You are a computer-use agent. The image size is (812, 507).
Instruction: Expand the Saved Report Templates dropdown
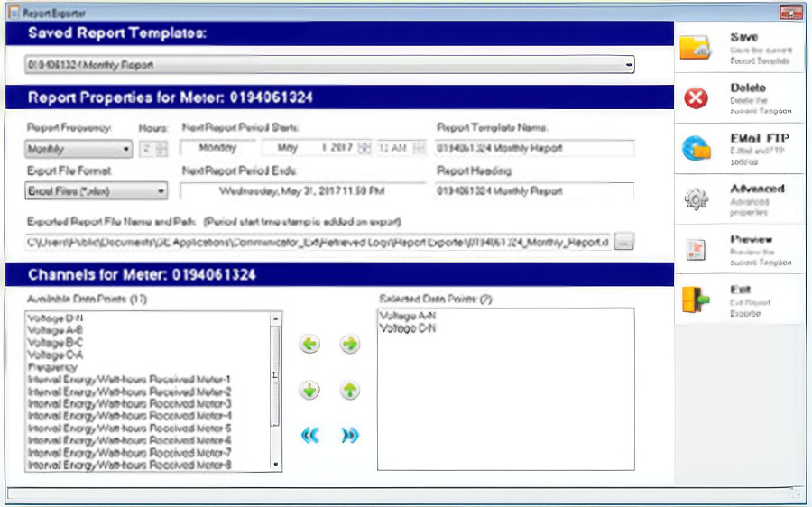point(628,65)
